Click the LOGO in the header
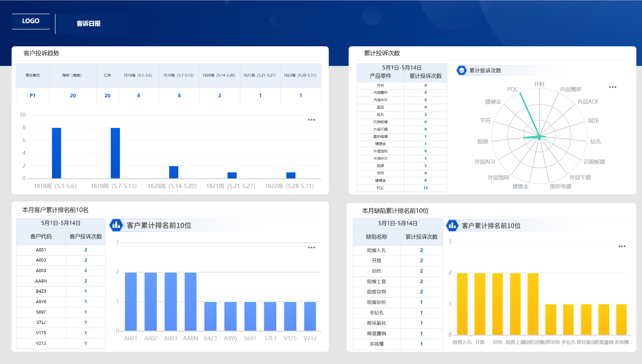This screenshot has height=364, width=642. click(31, 21)
